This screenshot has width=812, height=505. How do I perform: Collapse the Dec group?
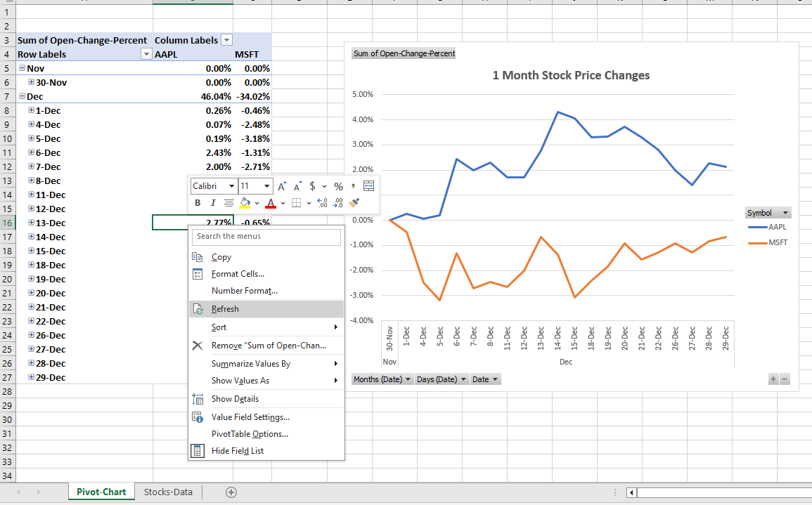pos(22,96)
